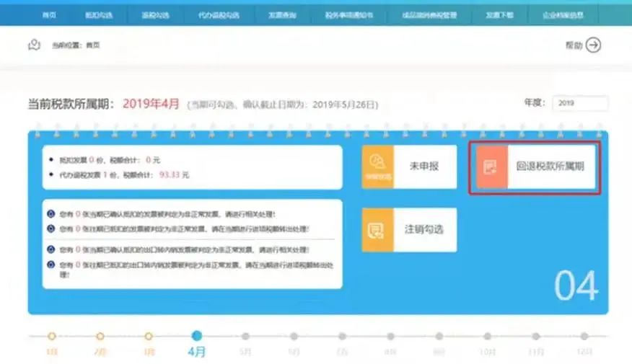Select the 1月 marker on the month timeline
The height and width of the screenshot is (364, 632).
coord(51,336)
